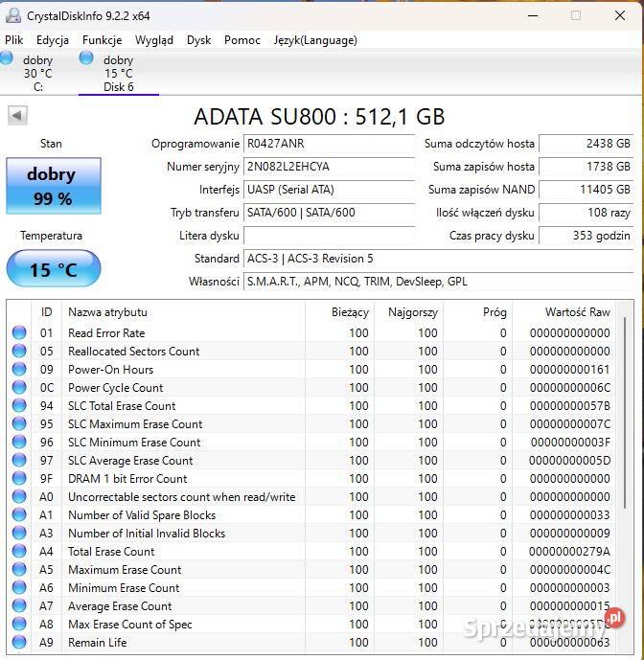The height and width of the screenshot is (660, 644).
Task: Click Suma odczytów hosta value 2438 GB
Action: [586, 144]
